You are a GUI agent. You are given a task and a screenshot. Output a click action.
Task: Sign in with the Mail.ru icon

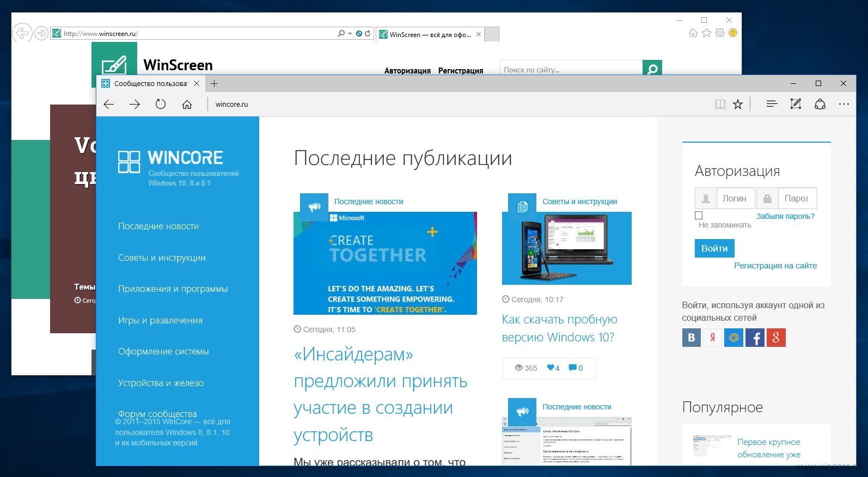tap(734, 338)
